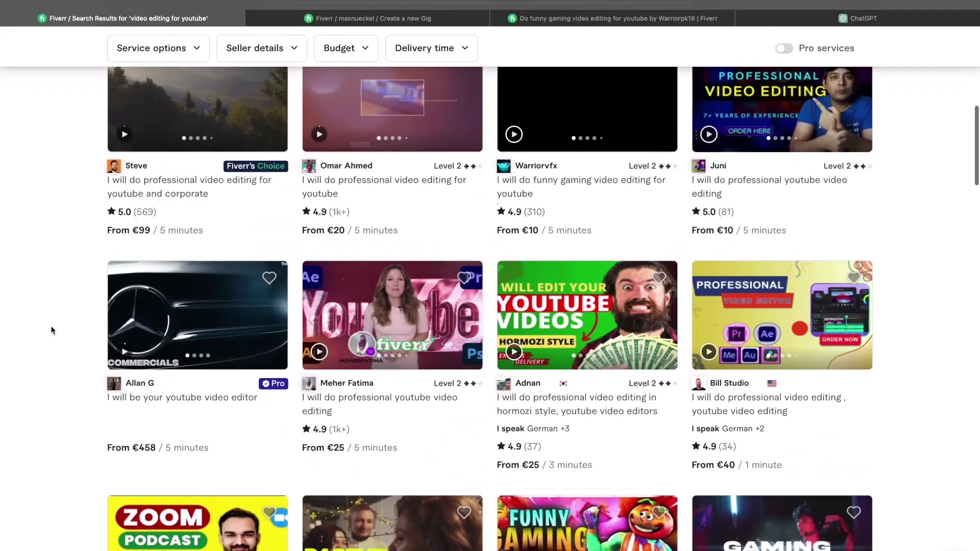This screenshot has height=551, width=980.
Task: Click the Fiverr's Choice badge on Steve
Action: click(256, 166)
